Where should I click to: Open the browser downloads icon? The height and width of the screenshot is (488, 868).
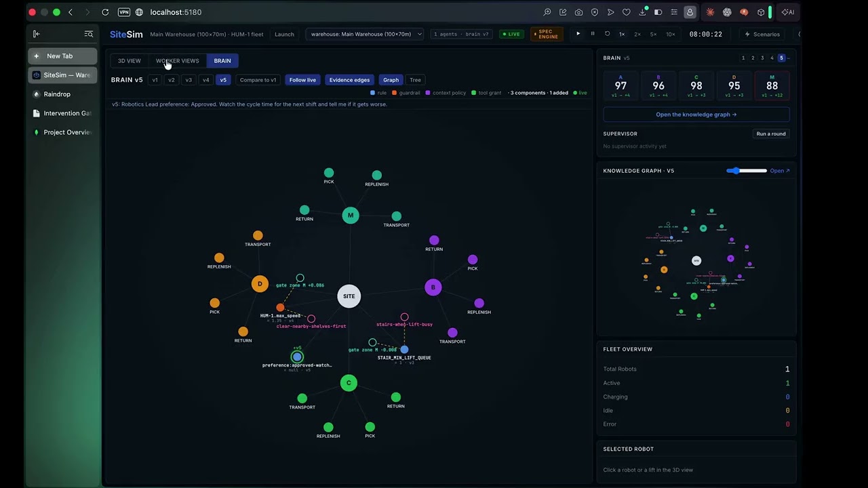pos(642,12)
